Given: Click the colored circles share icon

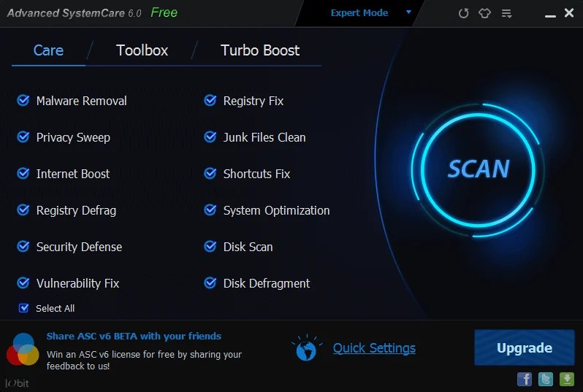Looking at the screenshot, I should 23,349.
